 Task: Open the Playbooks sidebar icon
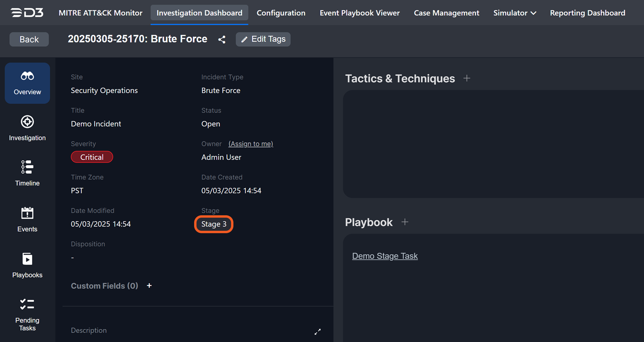[x=27, y=259]
